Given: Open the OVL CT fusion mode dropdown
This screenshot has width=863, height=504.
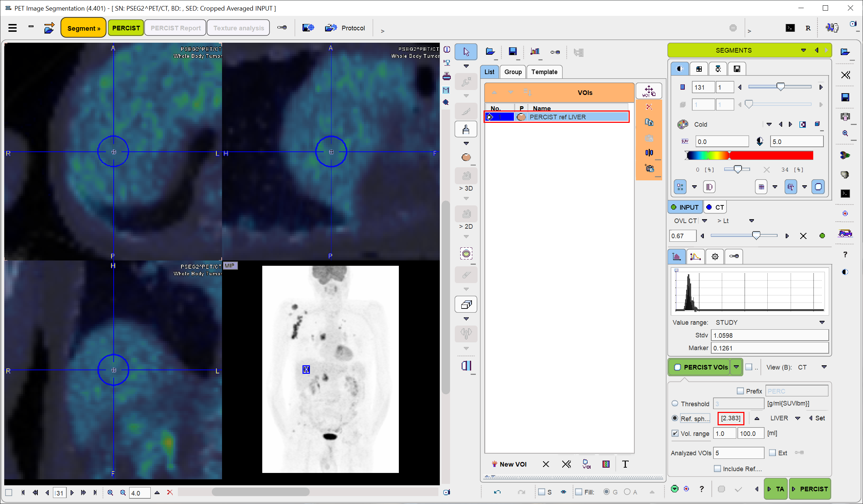Looking at the screenshot, I should (705, 221).
